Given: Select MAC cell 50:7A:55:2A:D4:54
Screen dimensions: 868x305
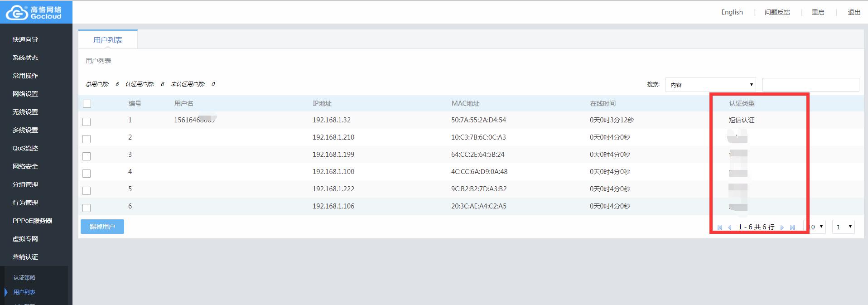Looking at the screenshot, I should tap(478, 120).
